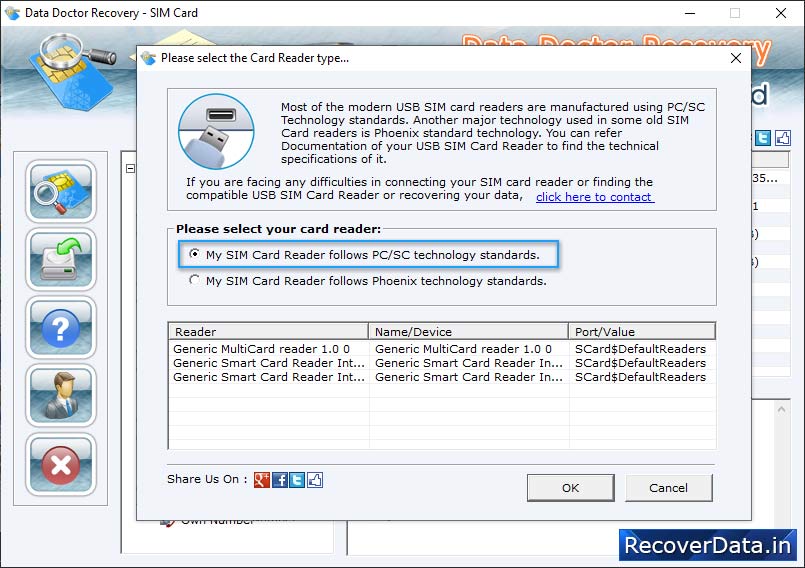Minimize the Data Doctor Recovery window
The image size is (805, 568).
click(690, 13)
